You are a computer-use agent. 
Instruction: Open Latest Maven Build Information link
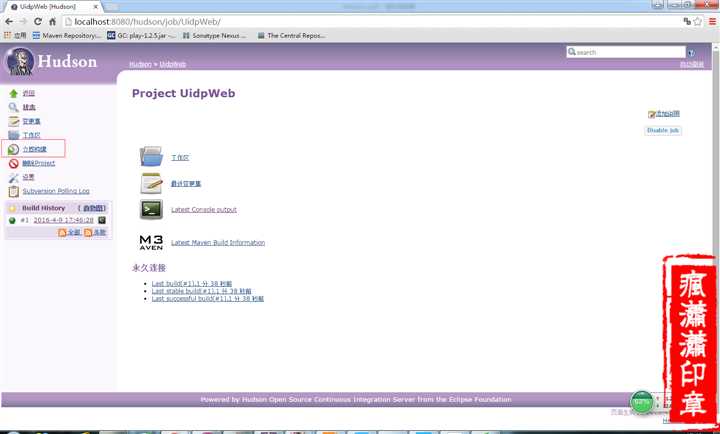tap(218, 242)
